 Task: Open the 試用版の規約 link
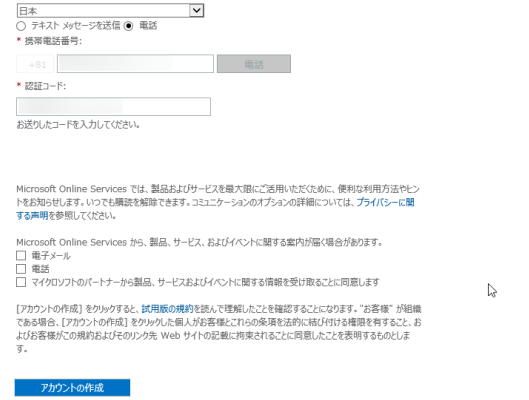tap(167, 309)
